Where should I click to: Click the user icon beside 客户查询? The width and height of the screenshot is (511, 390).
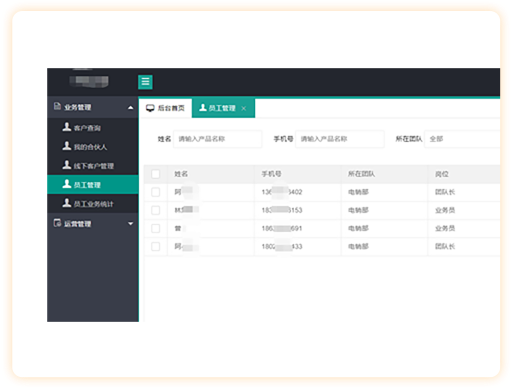pos(67,127)
